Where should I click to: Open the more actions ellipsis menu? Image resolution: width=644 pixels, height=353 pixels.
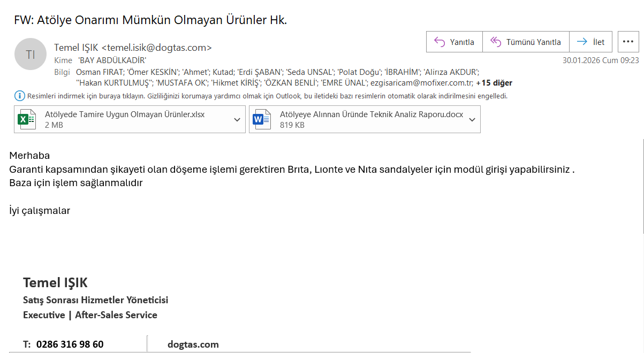pyautogui.click(x=628, y=42)
